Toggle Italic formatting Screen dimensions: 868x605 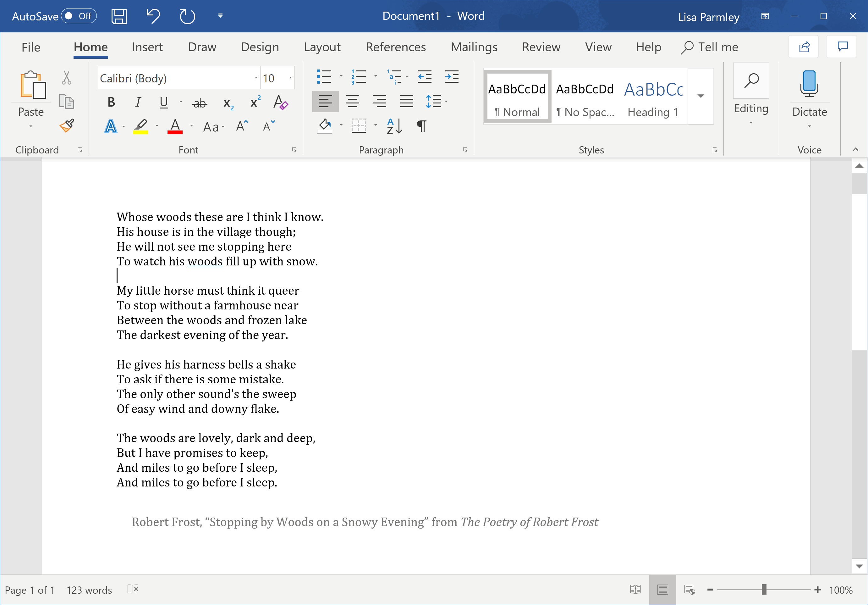pos(138,102)
